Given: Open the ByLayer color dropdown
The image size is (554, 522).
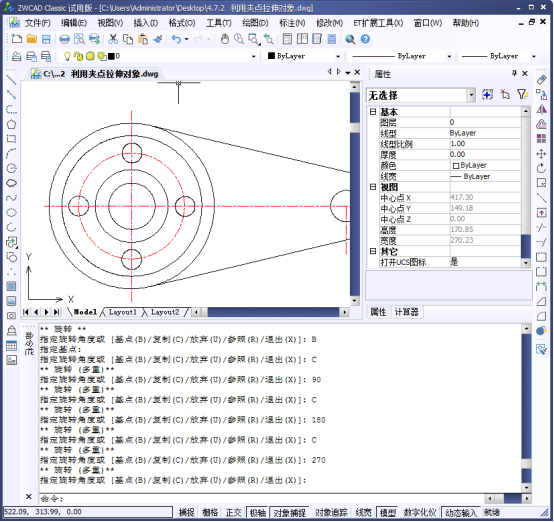Looking at the screenshot, I should coord(304,56).
